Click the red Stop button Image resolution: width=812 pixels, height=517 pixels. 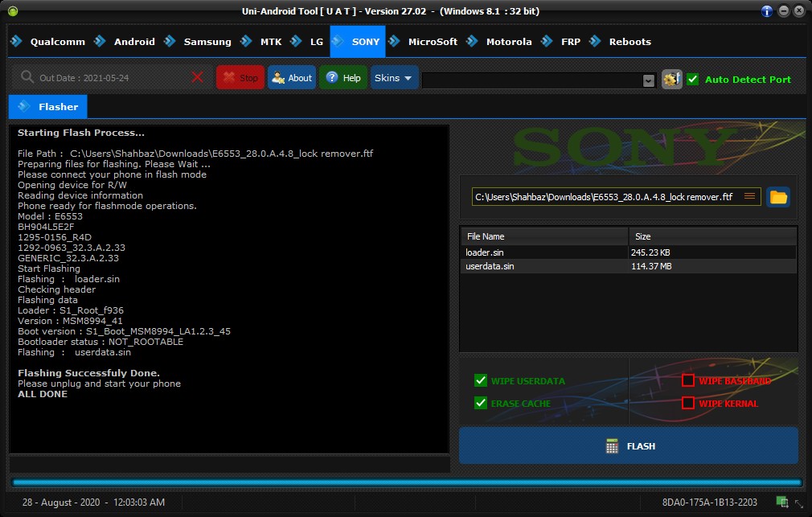click(x=240, y=78)
